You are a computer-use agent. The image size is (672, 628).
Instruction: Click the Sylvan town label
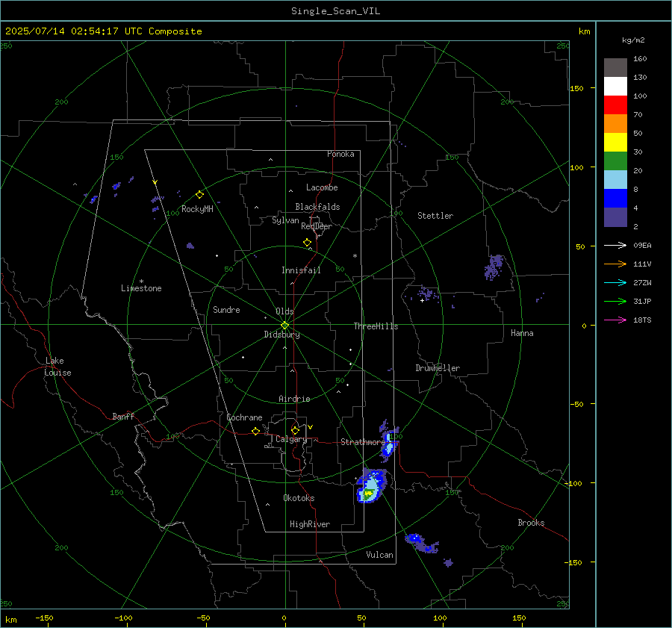click(285, 220)
